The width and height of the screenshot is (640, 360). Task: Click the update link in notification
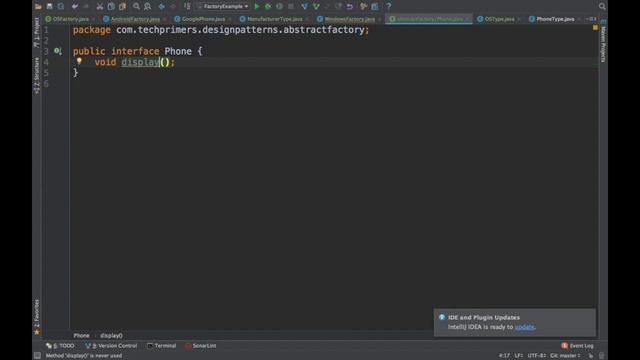coord(524,327)
